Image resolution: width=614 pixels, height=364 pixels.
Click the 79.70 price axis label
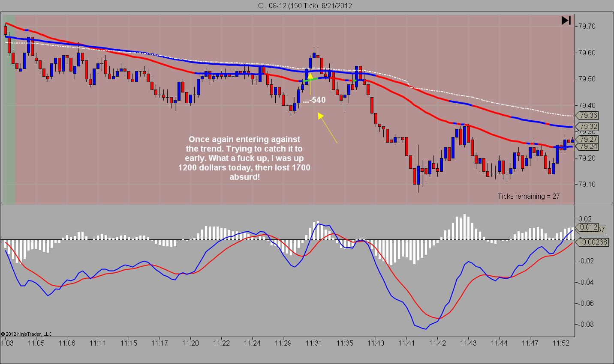point(587,26)
